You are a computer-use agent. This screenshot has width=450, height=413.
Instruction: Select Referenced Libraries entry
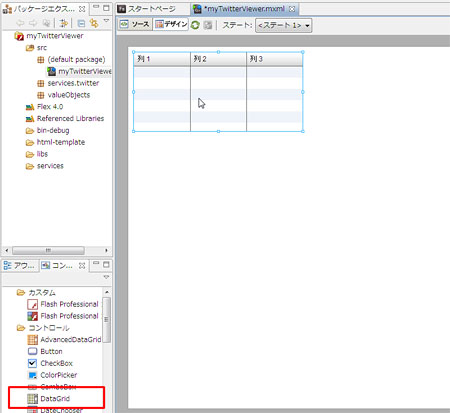point(65,119)
